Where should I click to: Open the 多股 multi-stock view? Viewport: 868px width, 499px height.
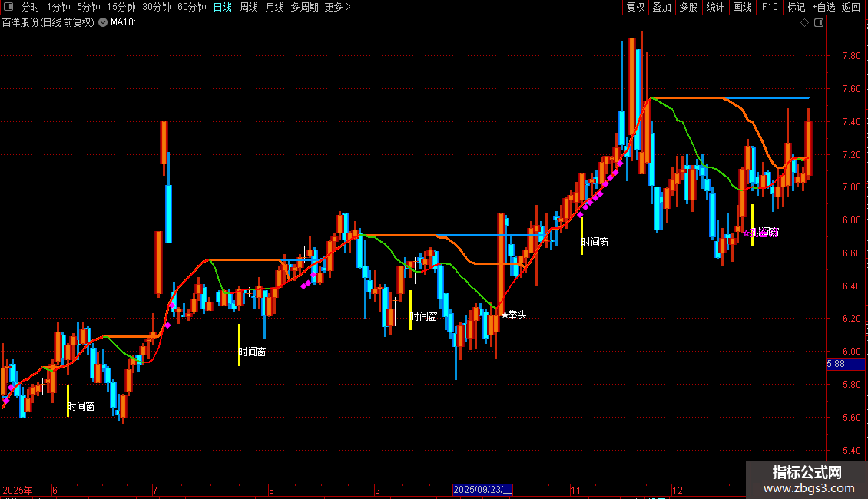tap(688, 7)
